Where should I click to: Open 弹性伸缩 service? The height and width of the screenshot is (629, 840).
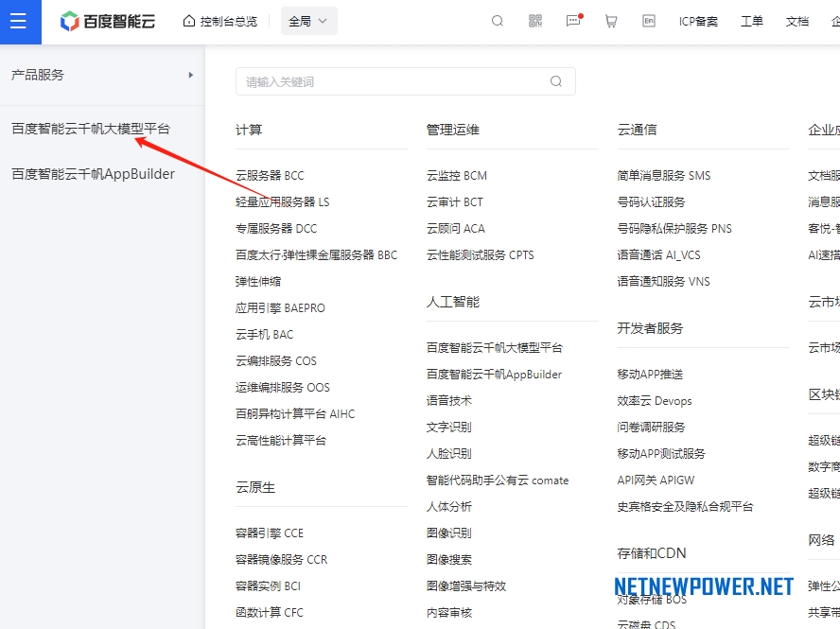[258, 282]
